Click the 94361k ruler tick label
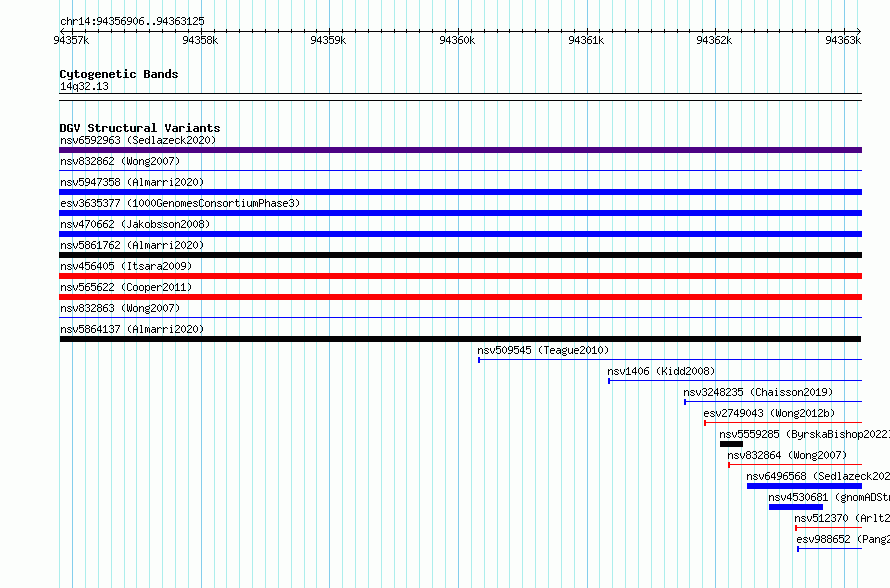Image resolution: width=890 pixels, height=588 pixels. point(586,40)
